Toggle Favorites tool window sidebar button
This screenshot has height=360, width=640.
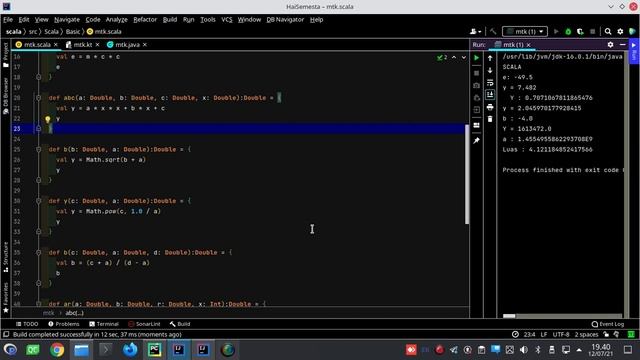click(x=5, y=297)
